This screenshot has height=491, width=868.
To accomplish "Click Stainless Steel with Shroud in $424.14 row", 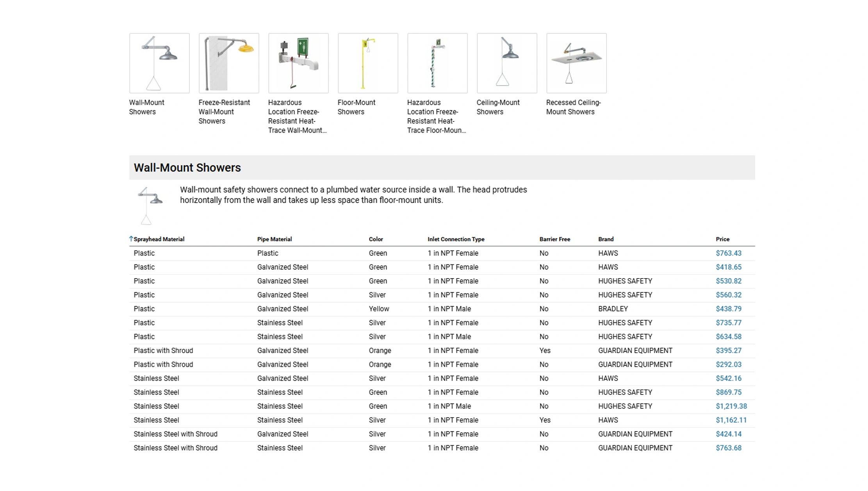I will tap(176, 434).
